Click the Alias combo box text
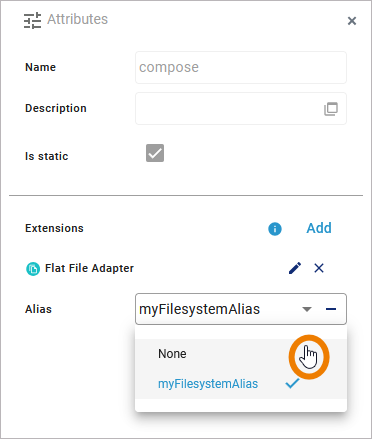This screenshot has width=372, height=439. tap(199, 309)
